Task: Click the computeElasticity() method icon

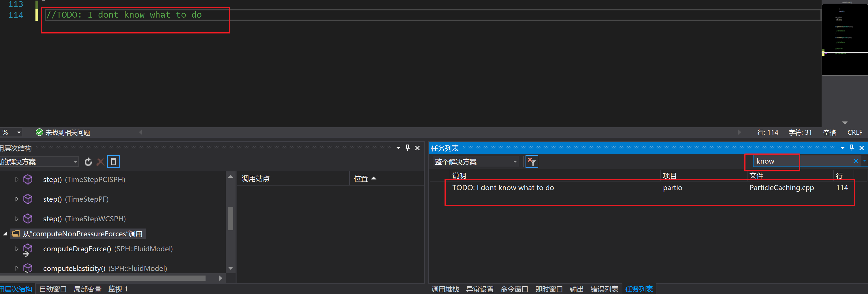Action: tap(27, 268)
